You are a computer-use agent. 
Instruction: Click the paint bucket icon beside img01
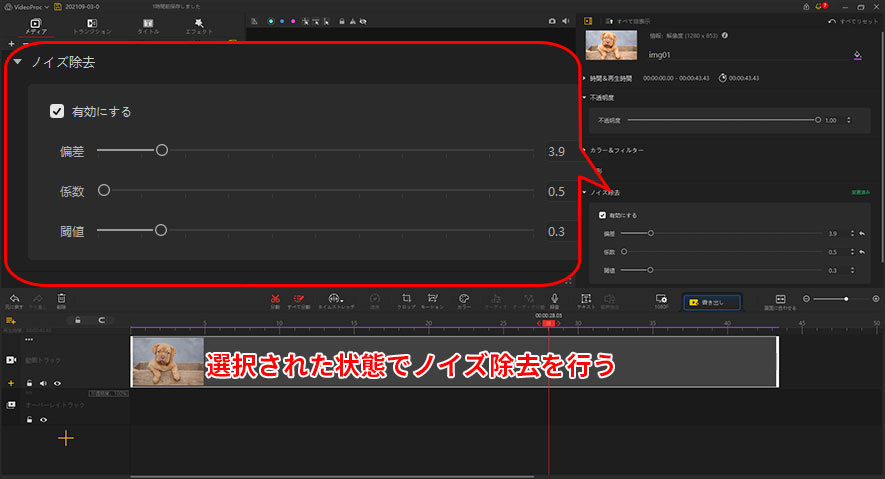point(857,55)
